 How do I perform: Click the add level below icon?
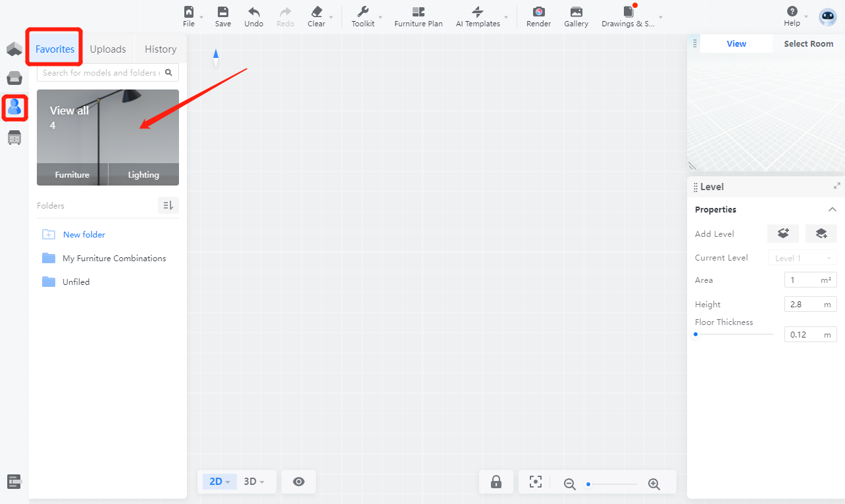point(821,234)
